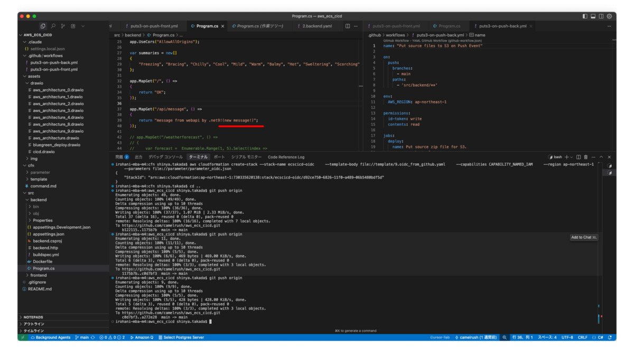Open the Code Reference Log tab
Image resolution: width=634 pixels, height=364 pixels.
click(286, 157)
